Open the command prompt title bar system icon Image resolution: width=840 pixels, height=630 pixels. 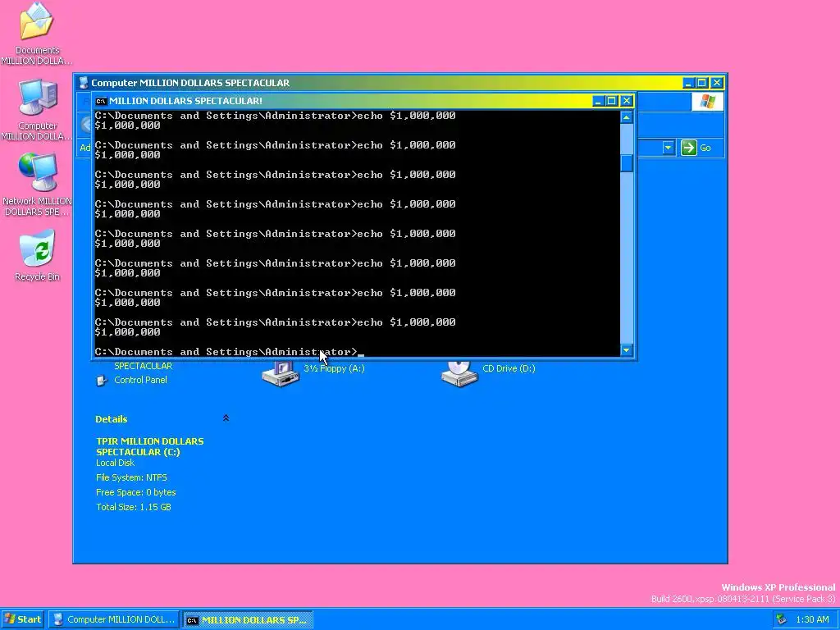pyautogui.click(x=101, y=101)
